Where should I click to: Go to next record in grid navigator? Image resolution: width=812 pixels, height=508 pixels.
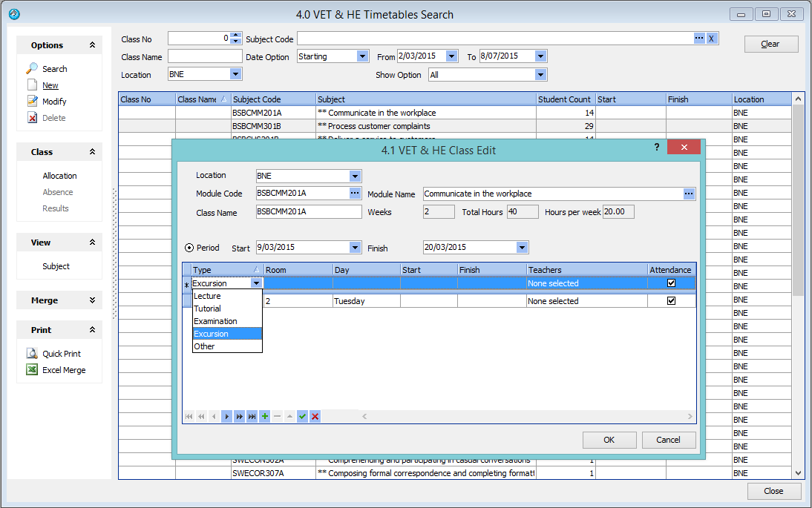227,417
